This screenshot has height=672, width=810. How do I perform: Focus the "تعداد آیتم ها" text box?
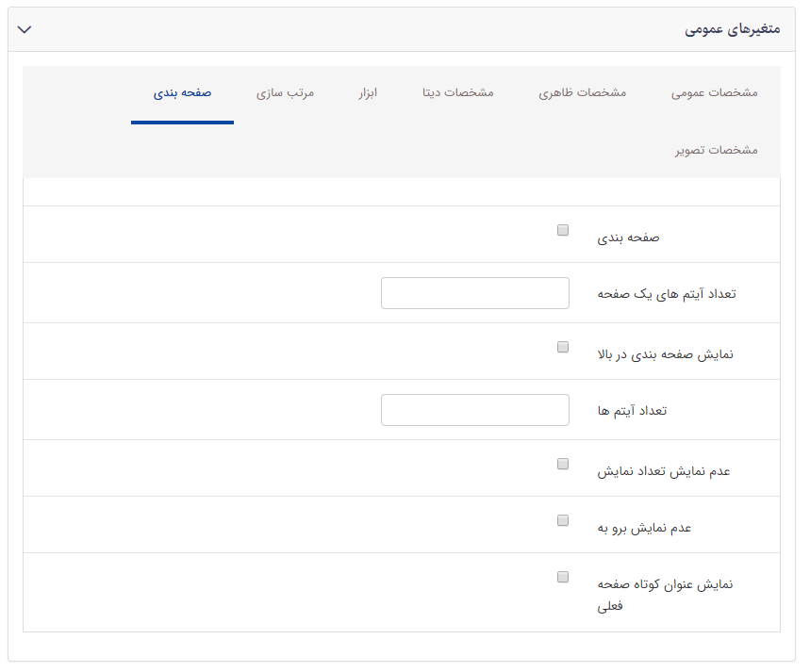pos(474,410)
